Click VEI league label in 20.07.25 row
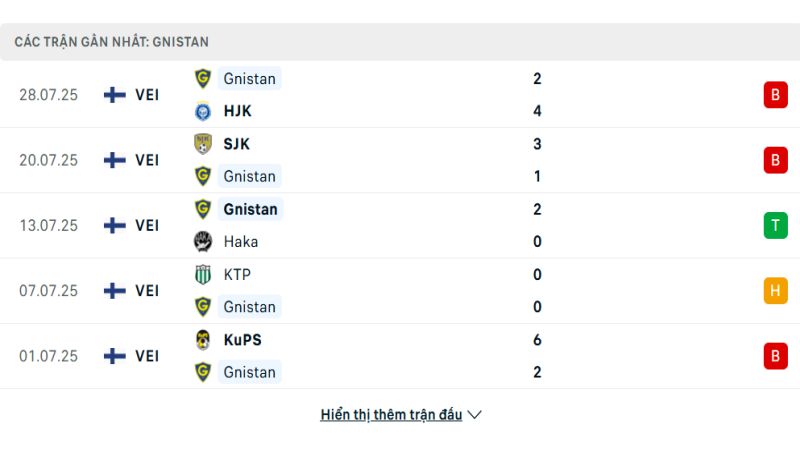 (147, 160)
